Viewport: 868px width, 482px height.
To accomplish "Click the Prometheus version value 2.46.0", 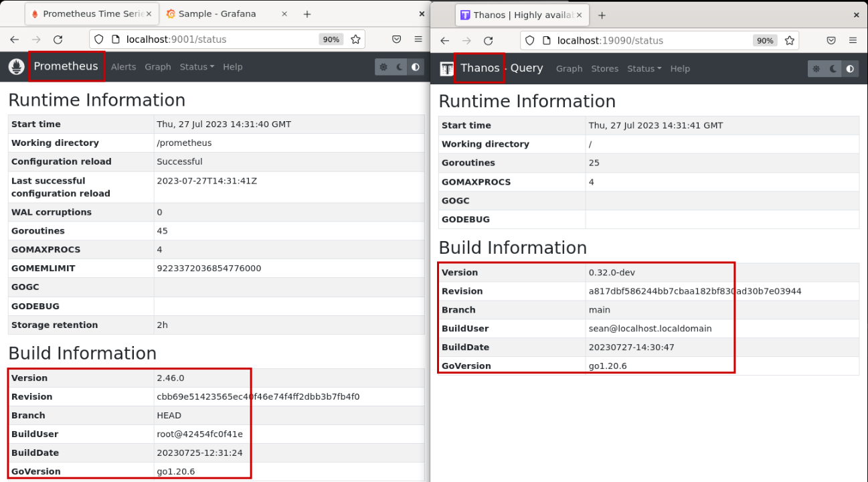I will [170, 378].
